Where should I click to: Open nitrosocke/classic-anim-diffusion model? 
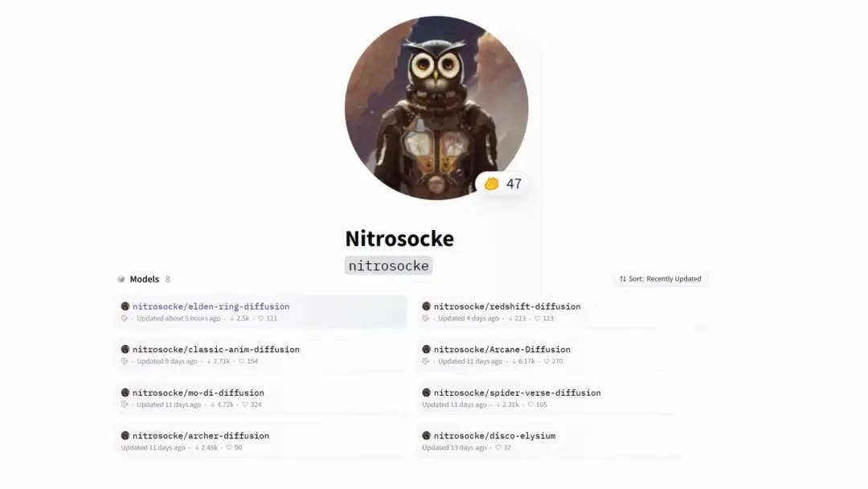216,349
